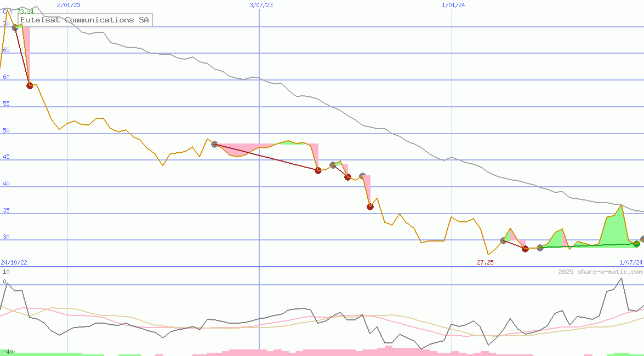Click the 3/07/23 date label
Screen dimensions: 644x356
pos(261,5)
